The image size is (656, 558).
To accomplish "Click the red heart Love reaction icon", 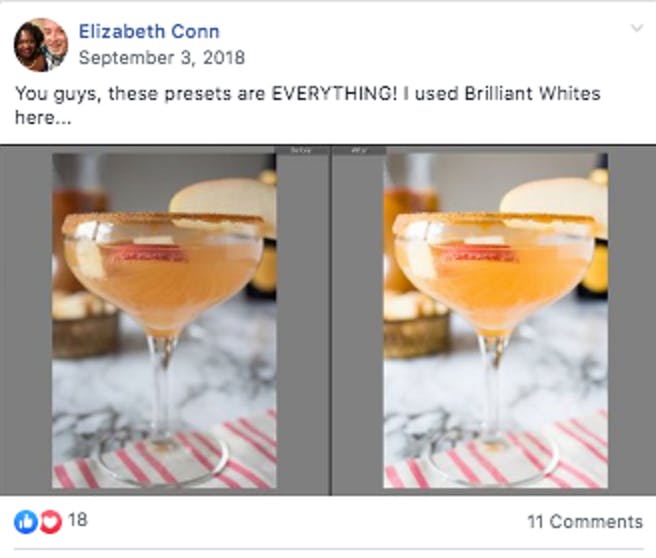I will (x=51, y=522).
